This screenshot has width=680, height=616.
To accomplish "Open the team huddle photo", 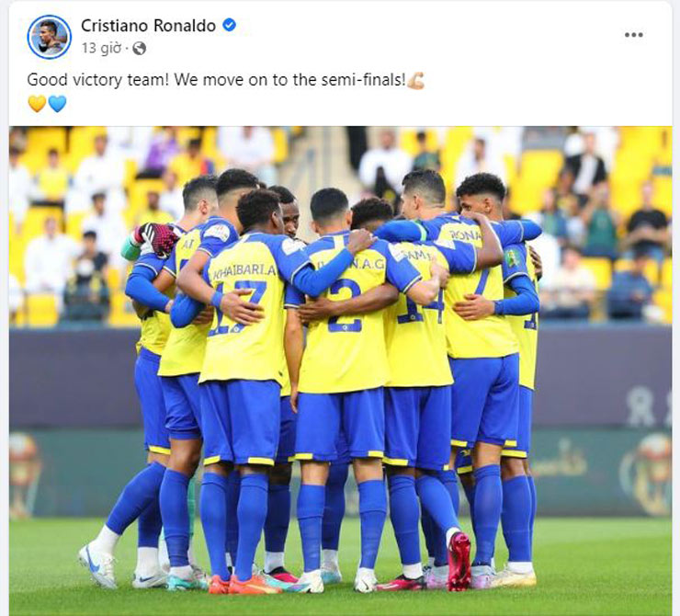I will 340,371.
